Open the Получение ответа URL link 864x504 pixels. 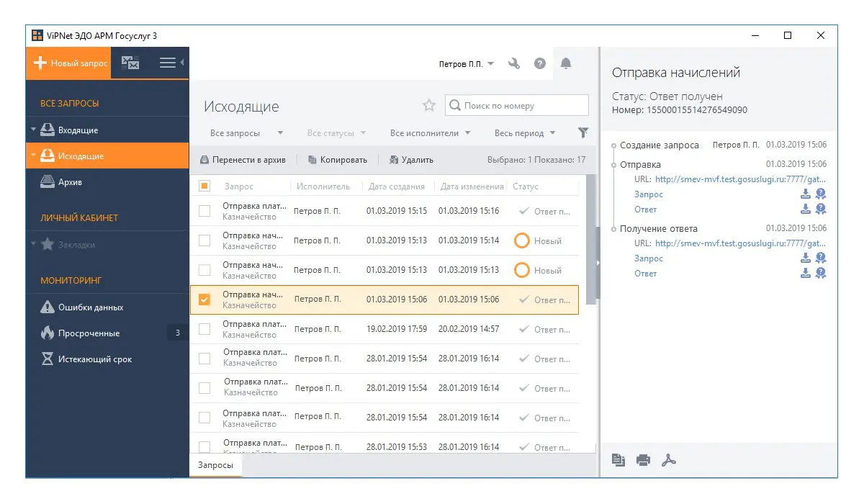pos(741,243)
